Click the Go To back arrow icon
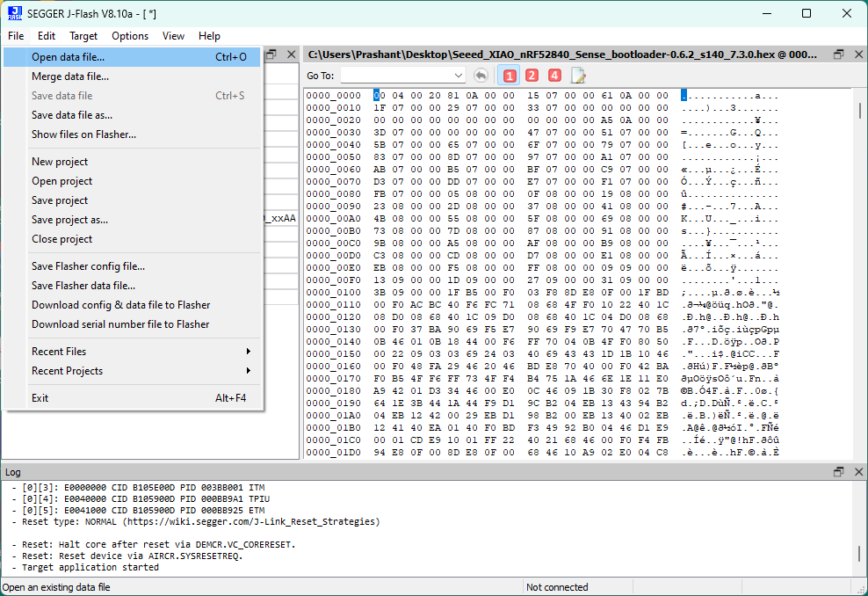 coord(481,76)
